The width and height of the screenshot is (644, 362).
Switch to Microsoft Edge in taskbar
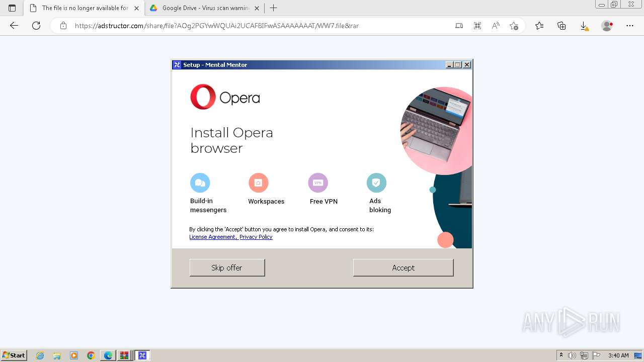[x=108, y=355]
